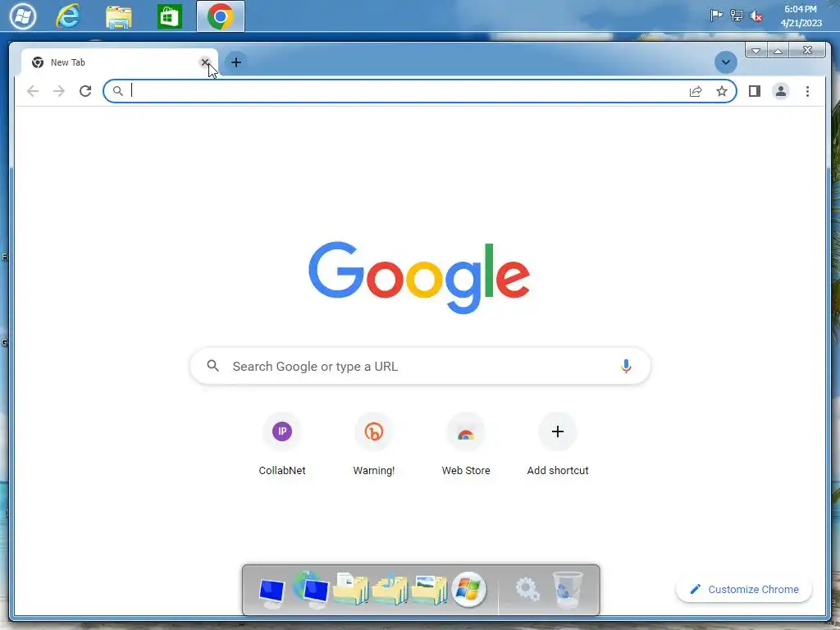
Task: Close the New Tab tab
Action: pyautogui.click(x=204, y=62)
